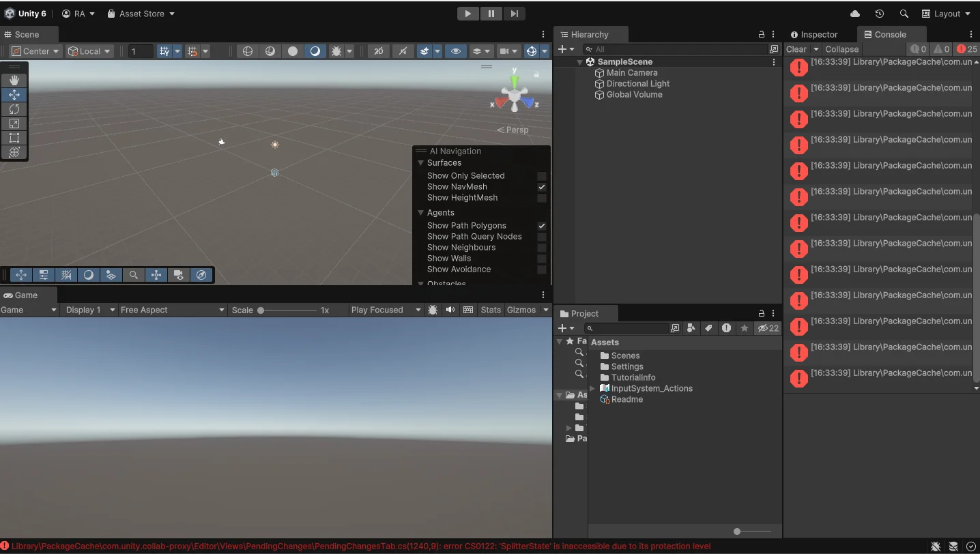Adjust the Game view Scale slider

[261, 310]
